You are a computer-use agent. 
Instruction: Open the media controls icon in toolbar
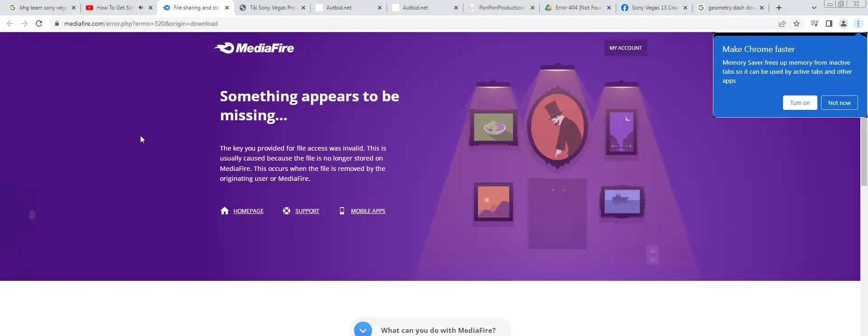[814, 24]
